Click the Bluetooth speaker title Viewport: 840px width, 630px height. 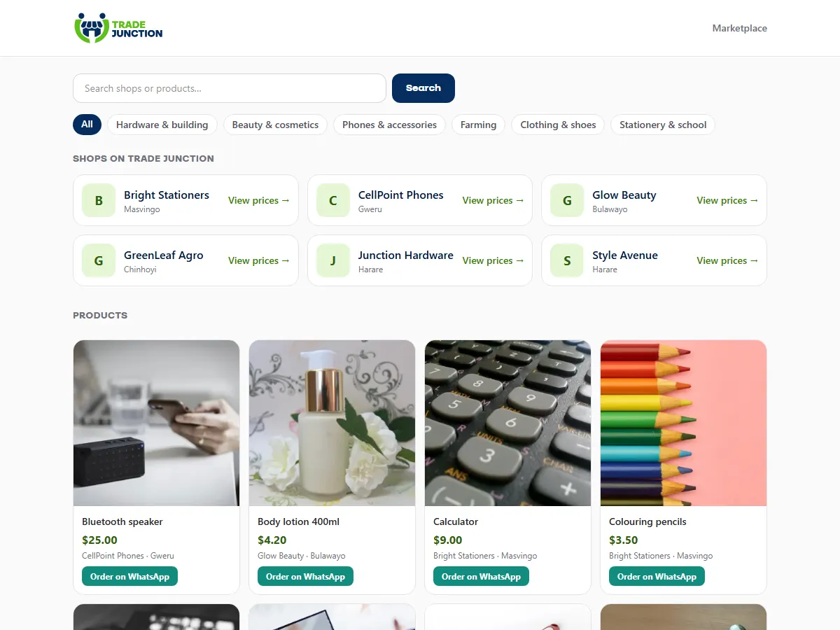tap(122, 521)
